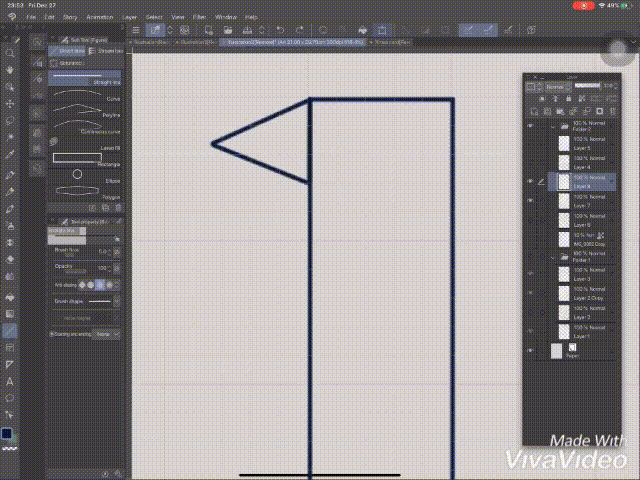Screen dimensions: 640x480
Task: Collapse Folder 2 in Layer panel
Action: point(553,127)
